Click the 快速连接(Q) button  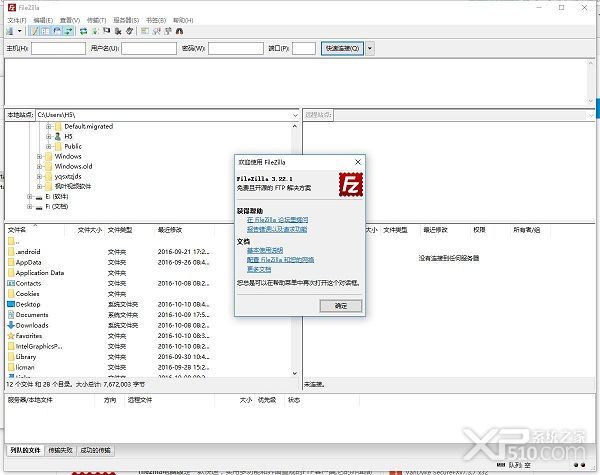[342, 48]
